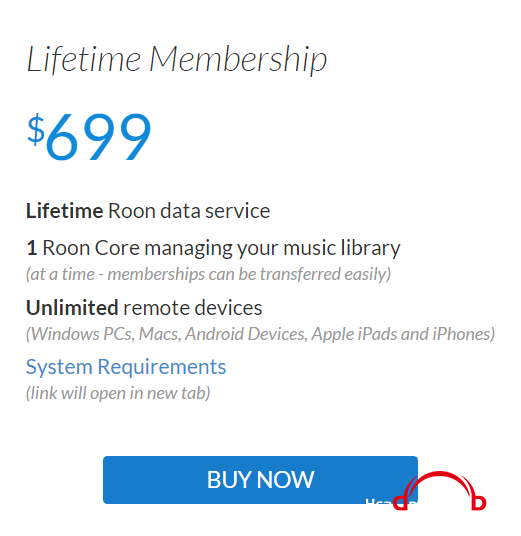The width and height of the screenshot is (521, 536).
Task: Click the right earcup of red headphones
Action: click(x=479, y=503)
